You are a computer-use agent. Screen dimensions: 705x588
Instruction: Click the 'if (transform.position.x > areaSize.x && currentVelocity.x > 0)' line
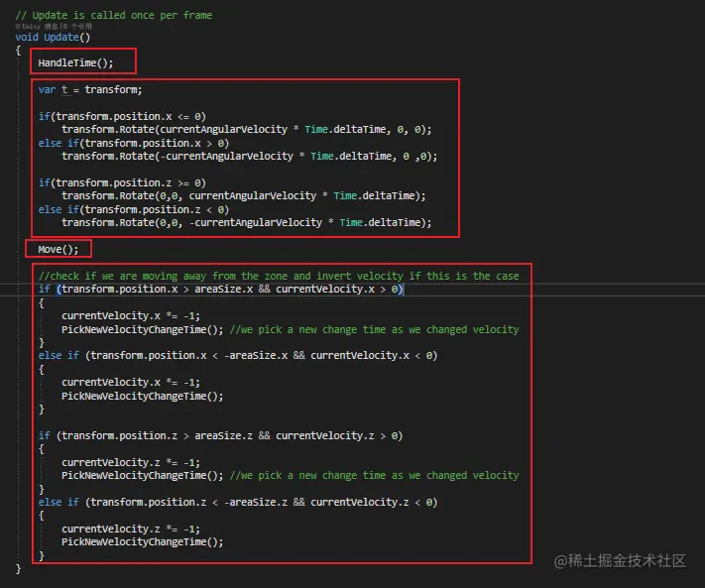tap(221, 290)
